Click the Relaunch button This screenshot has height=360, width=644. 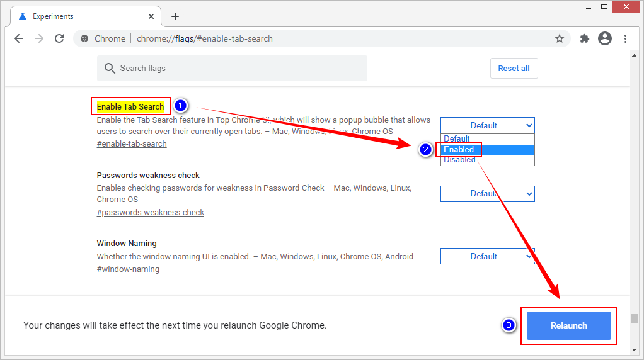coord(569,325)
